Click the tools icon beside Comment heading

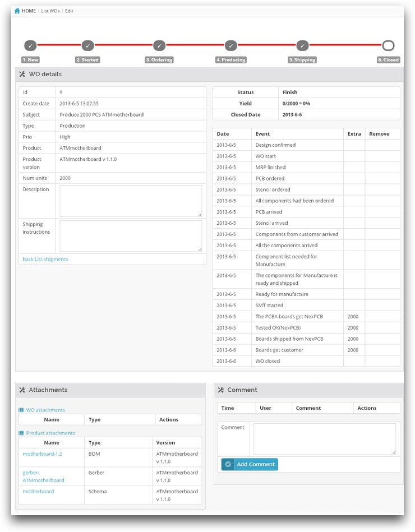221,390
